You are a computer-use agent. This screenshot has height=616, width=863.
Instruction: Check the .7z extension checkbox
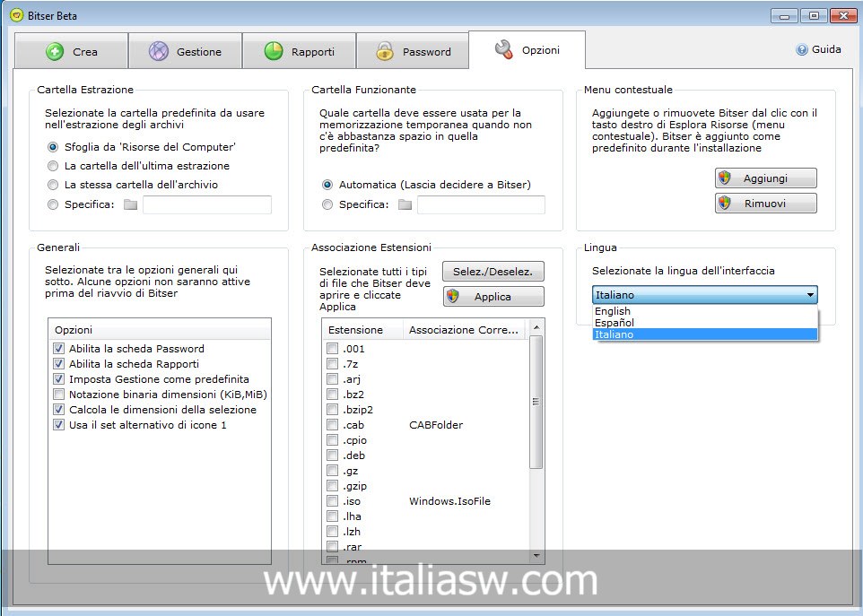pos(333,364)
